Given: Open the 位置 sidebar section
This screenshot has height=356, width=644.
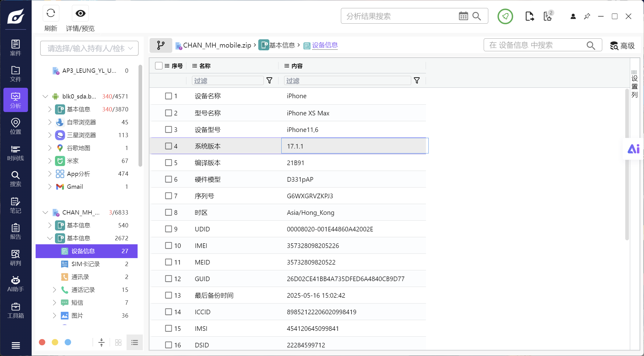Looking at the screenshot, I should click(16, 126).
